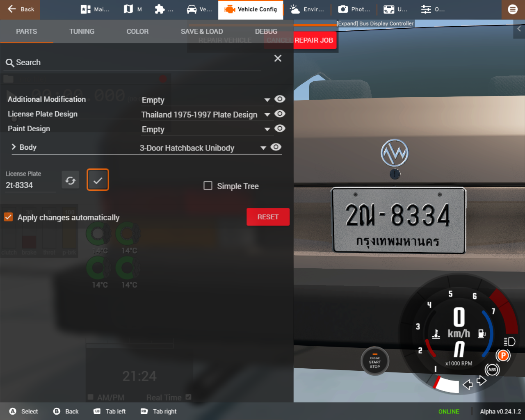This screenshot has width=525, height=420.
Task: Open the Environment weather tab
Action: (306, 9)
